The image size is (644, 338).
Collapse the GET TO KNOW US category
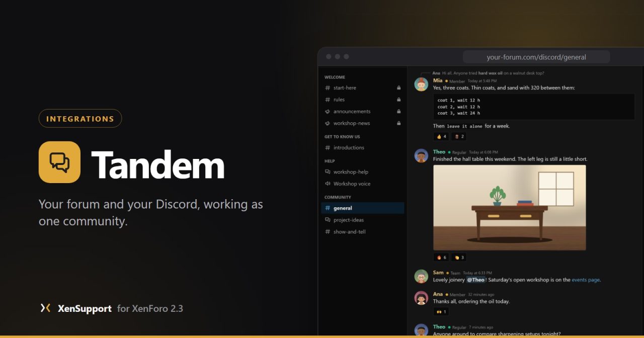coord(342,137)
